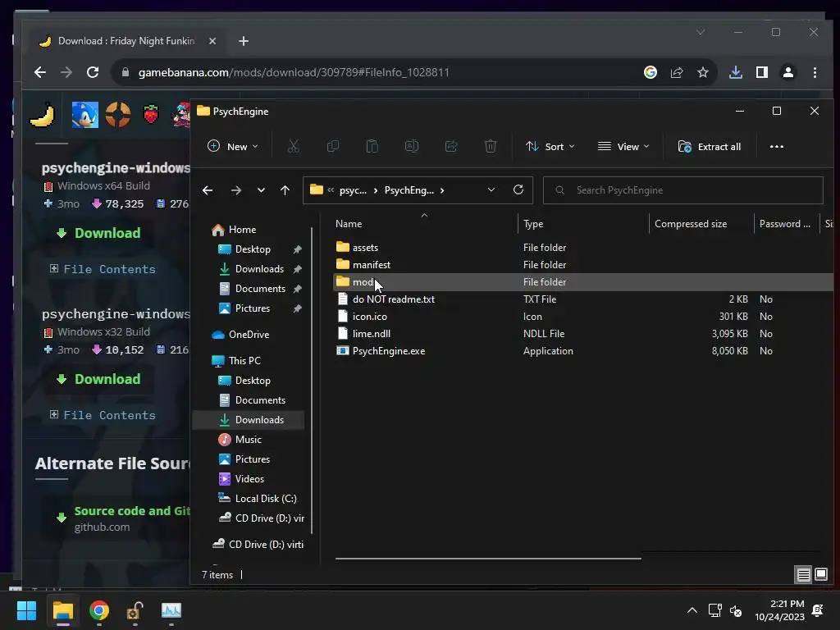Click the Rename icon in Explorer toolbar
The width and height of the screenshot is (840, 630).
[412, 146]
